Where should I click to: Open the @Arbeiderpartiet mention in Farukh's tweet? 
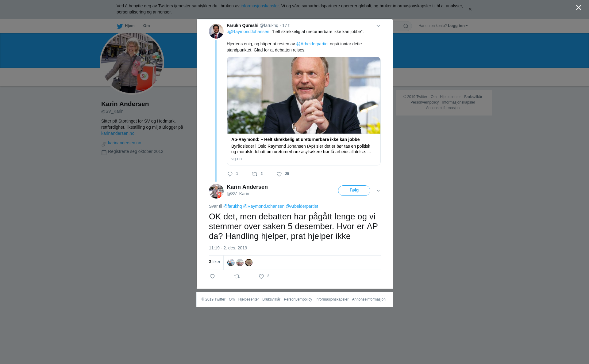[x=312, y=44]
